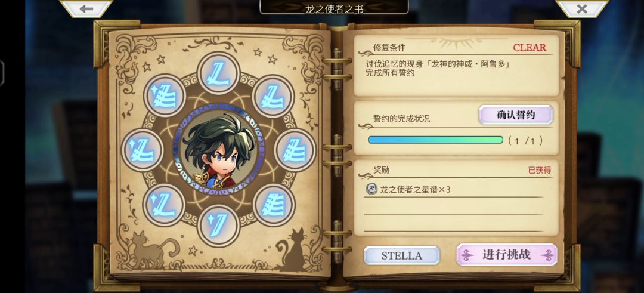The image size is (644, 293).
Task: Select the lower-left rune medallion
Action: [165, 205]
